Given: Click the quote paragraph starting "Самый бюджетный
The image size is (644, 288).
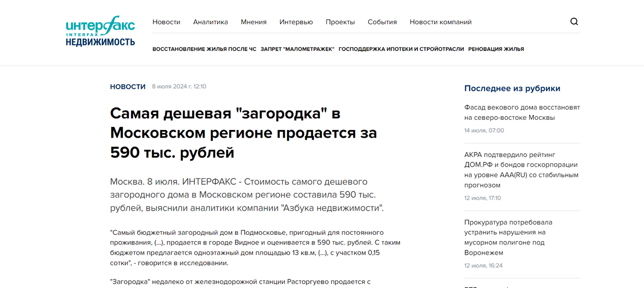Looking at the screenshot, I should point(255,248).
